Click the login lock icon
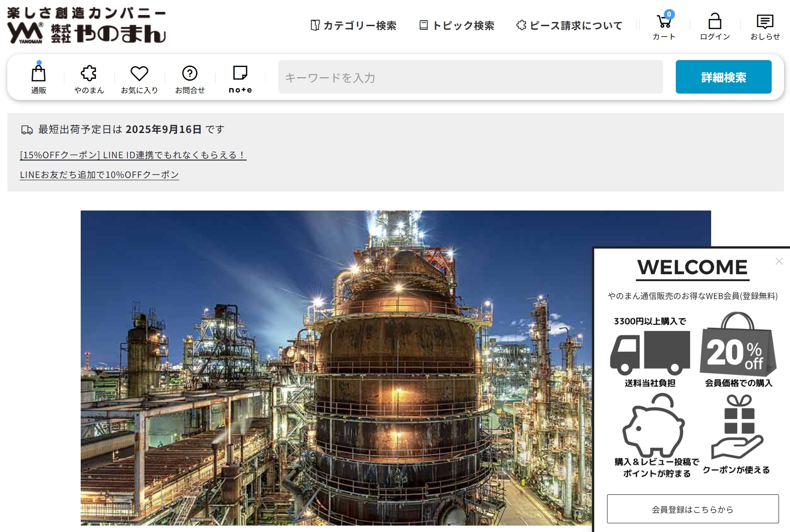Viewport: 790px width, 532px height. tap(714, 22)
